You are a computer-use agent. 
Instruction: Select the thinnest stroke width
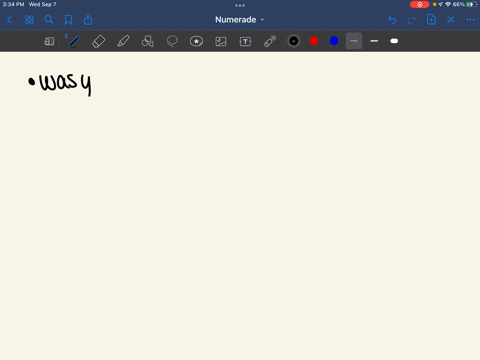(354, 41)
